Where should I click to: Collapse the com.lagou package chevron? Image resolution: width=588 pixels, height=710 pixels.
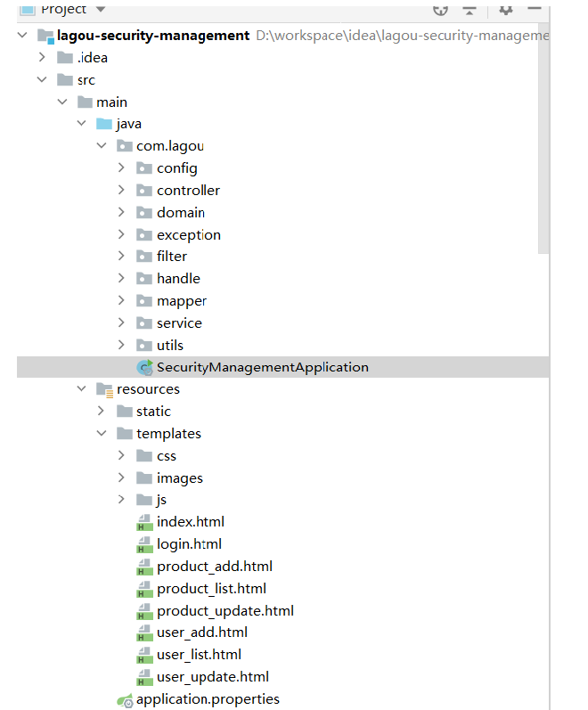(102, 145)
